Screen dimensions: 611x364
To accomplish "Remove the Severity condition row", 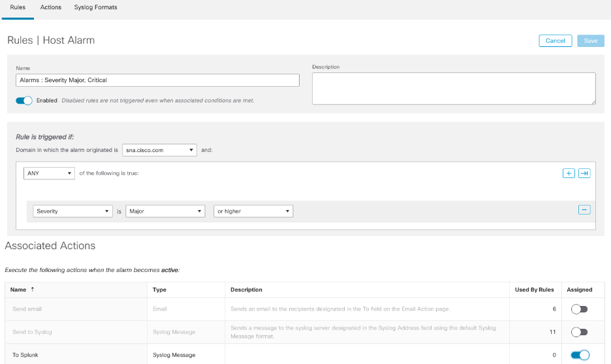I will 584,210.
